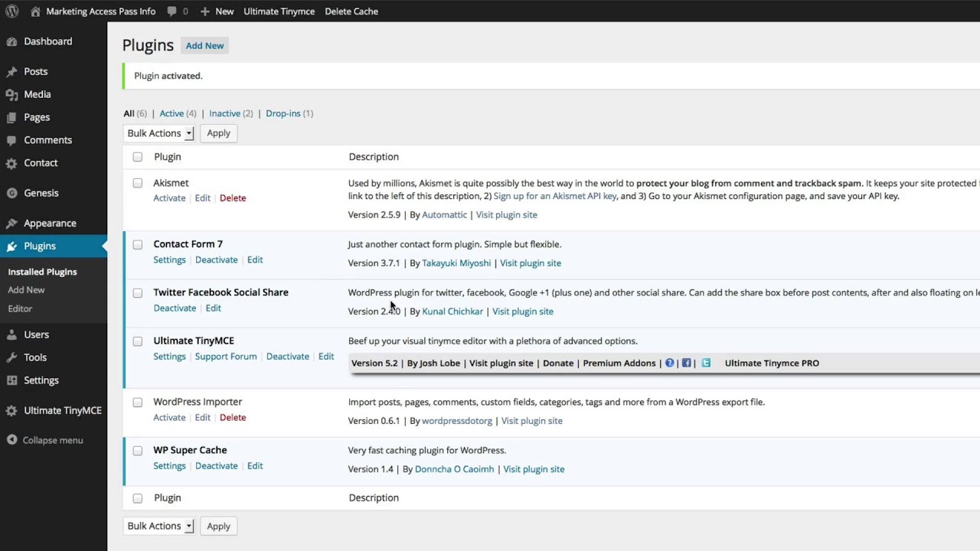Click the Media sidebar icon
This screenshot has width=980, height=551.
pos(11,95)
